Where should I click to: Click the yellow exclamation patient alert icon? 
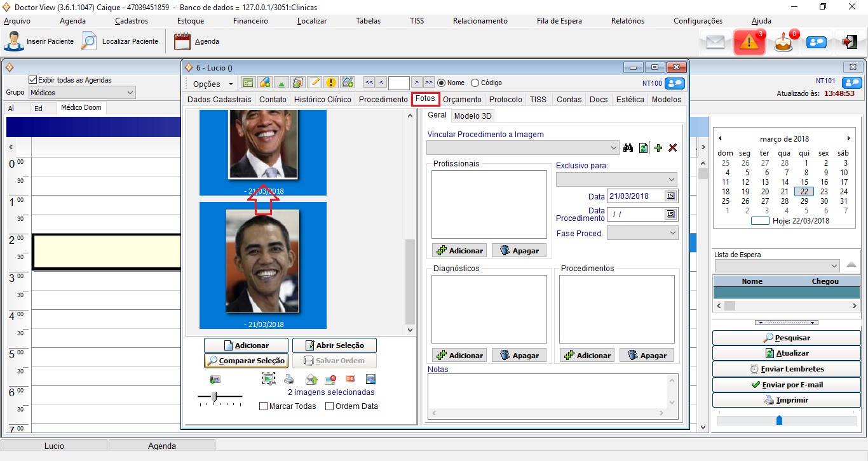330,83
